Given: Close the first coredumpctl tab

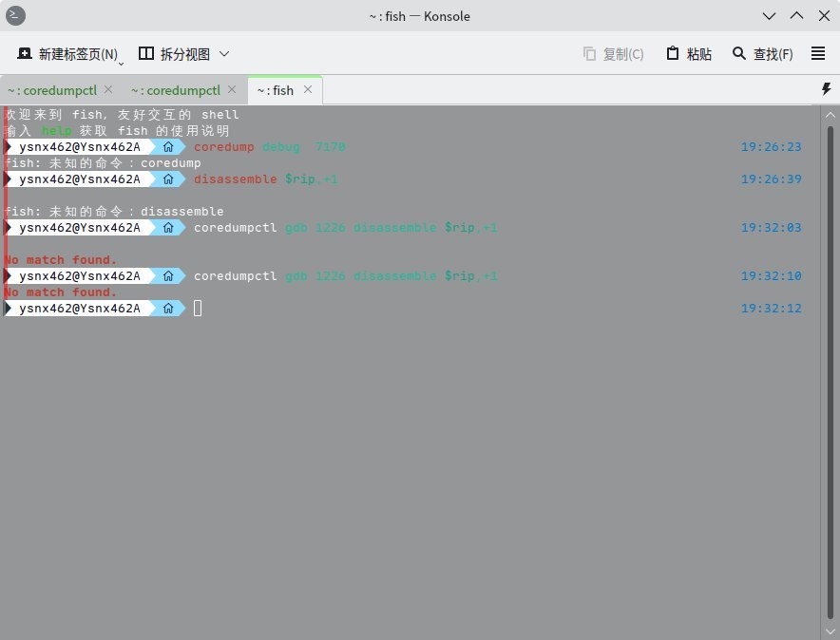Looking at the screenshot, I should 108,89.
